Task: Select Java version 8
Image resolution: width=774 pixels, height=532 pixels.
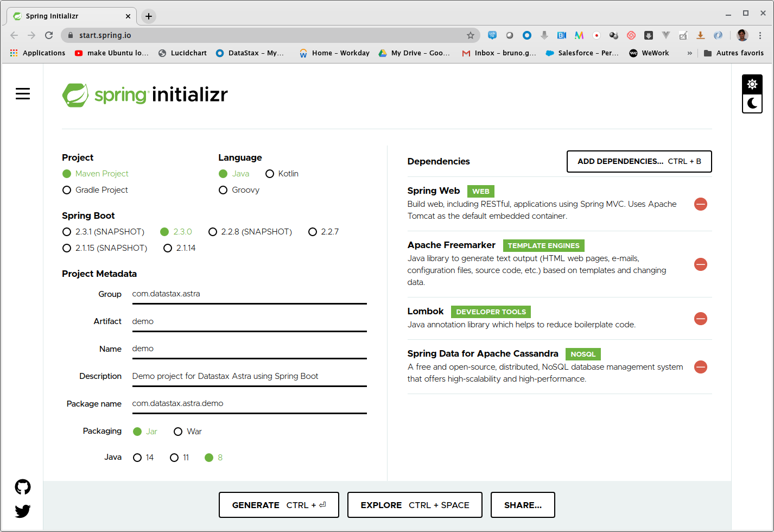Action: tap(214, 458)
